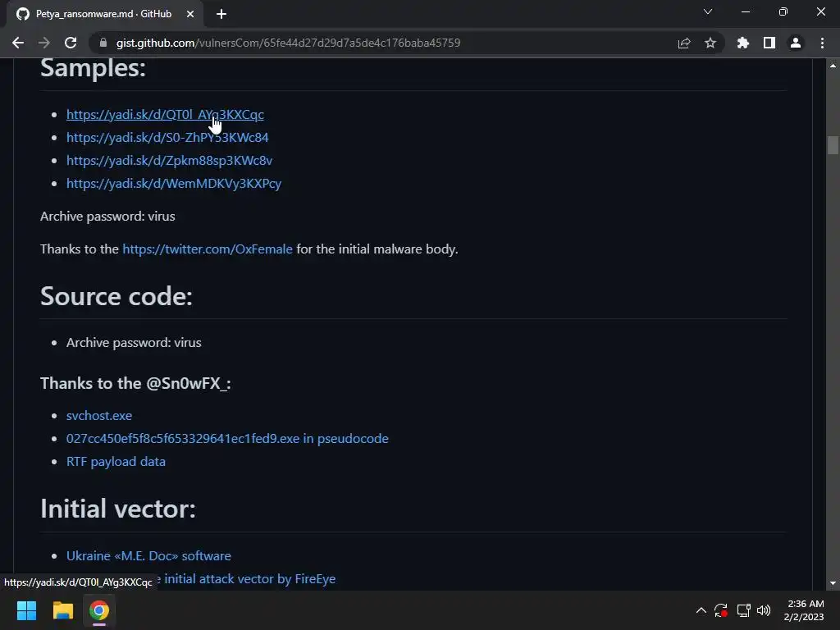
Task: Share this page via share icon
Action: (684, 43)
